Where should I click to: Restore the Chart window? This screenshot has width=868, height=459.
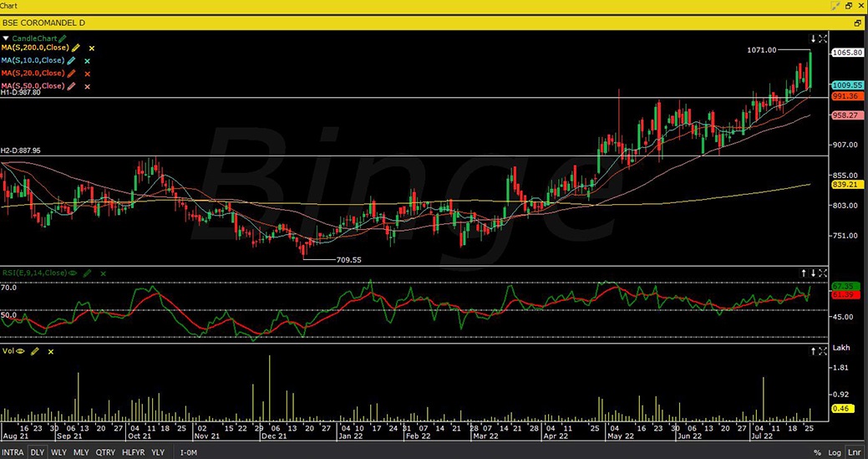[849, 6]
